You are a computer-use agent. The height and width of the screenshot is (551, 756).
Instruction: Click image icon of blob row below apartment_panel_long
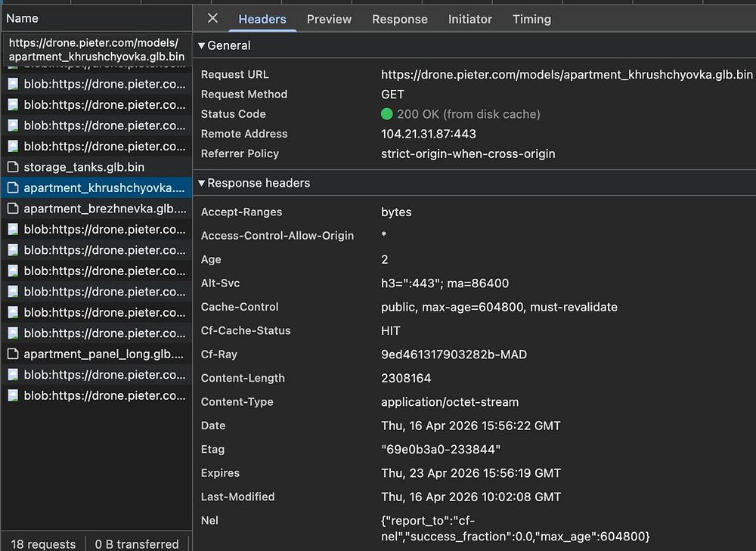point(13,375)
